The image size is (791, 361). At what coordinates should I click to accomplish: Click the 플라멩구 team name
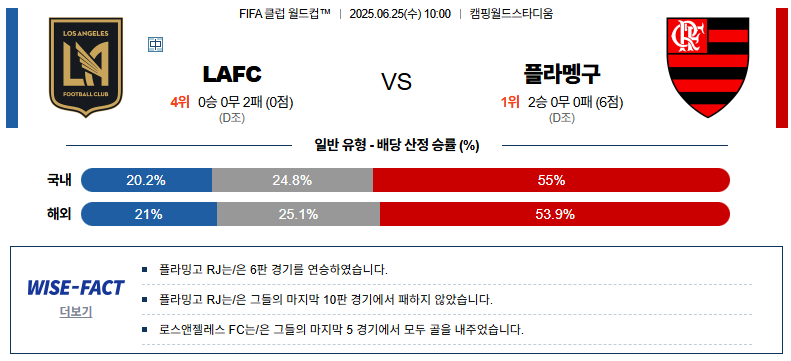(x=562, y=74)
